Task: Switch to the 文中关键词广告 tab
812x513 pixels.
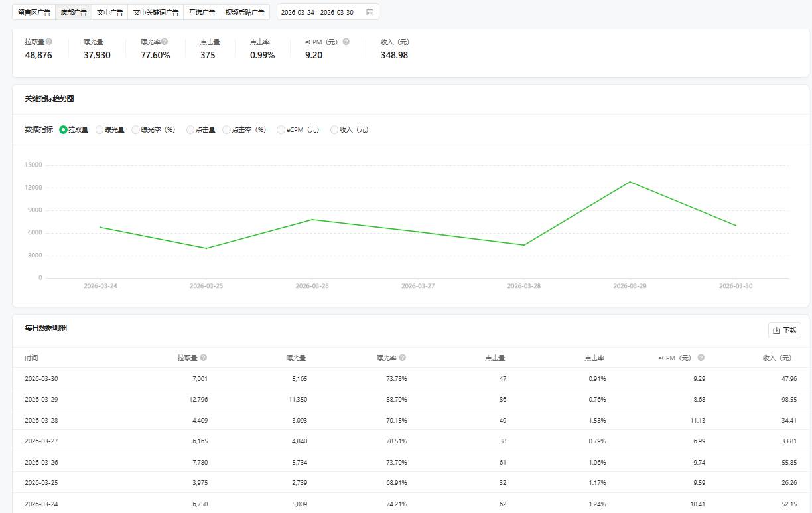Action: [155, 12]
